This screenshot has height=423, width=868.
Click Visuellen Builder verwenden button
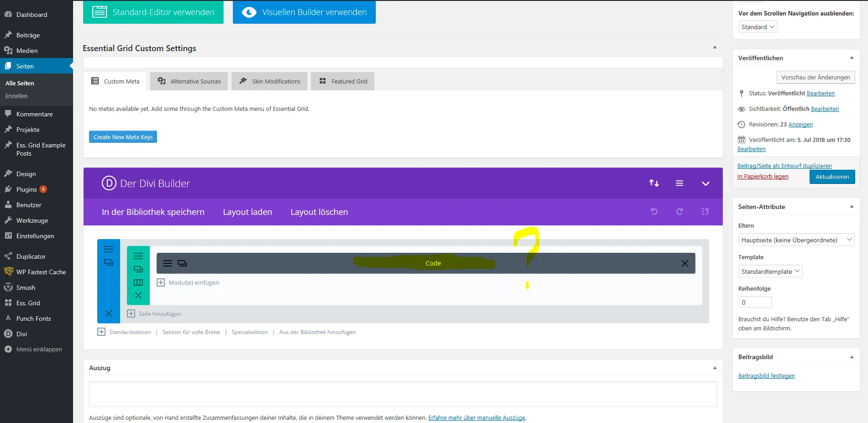[x=304, y=12]
